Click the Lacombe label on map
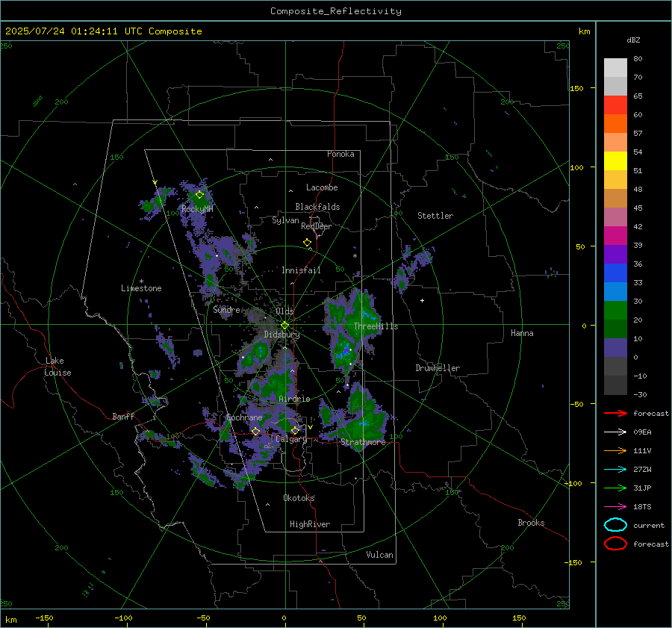 point(322,187)
